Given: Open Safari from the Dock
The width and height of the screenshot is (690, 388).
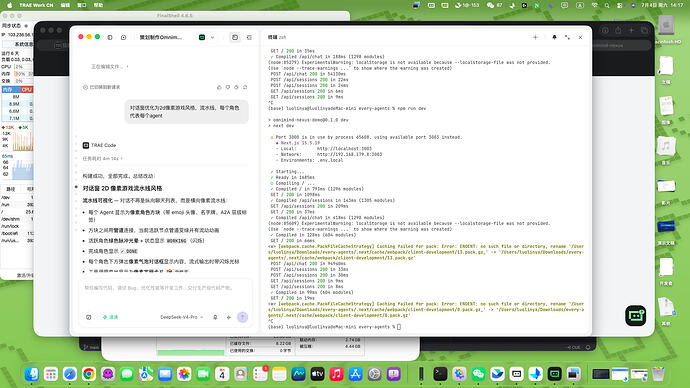Looking at the screenshot, I should click(x=70, y=374).
